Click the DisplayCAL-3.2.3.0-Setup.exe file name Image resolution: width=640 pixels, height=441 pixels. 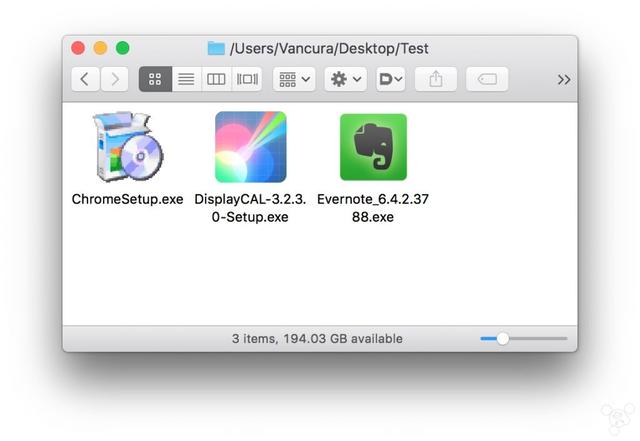tap(250, 208)
